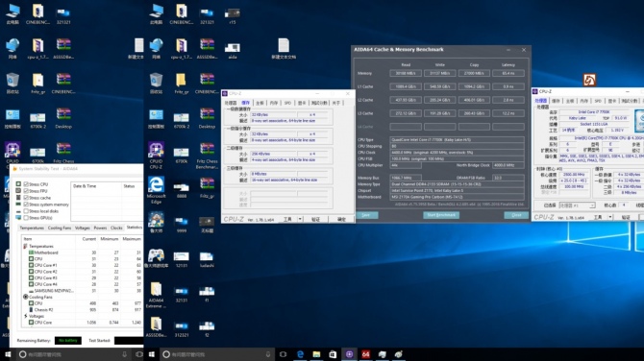644x361 pixels.
Task: Enable Stress local disks option
Action: coord(26,211)
